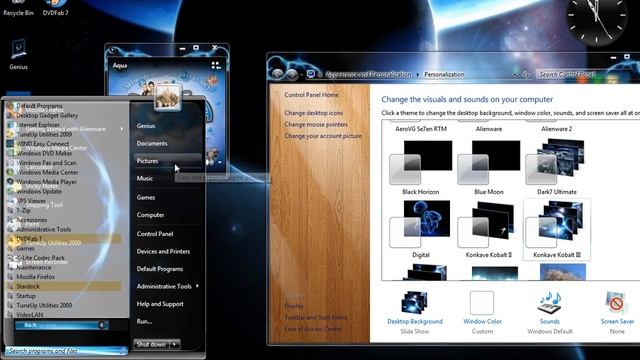Open the Genius desktop shortcut icon
The width and height of the screenshot is (640, 360).
(x=18, y=54)
